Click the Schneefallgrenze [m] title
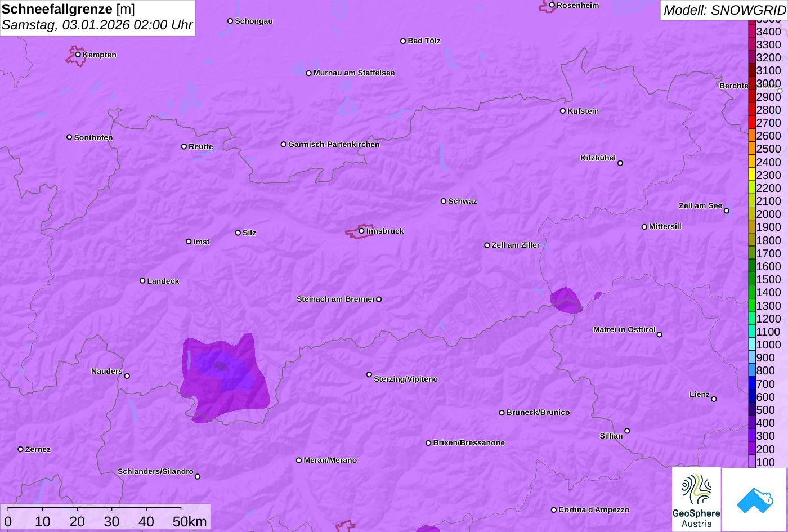 pos(68,9)
